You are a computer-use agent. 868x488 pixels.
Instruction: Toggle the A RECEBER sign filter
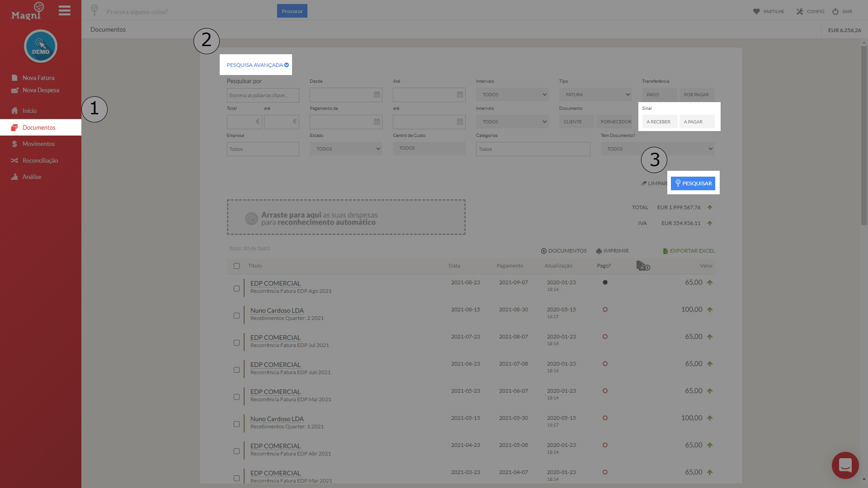[x=660, y=122]
